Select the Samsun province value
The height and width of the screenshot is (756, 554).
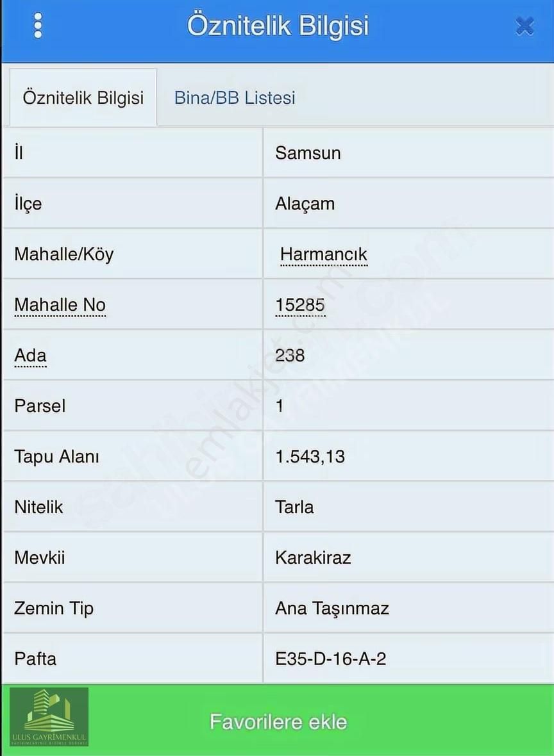click(x=308, y=153)
